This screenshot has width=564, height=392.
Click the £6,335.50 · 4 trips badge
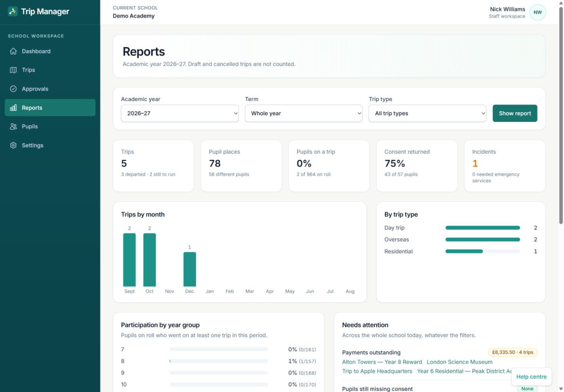click(513, 352)
